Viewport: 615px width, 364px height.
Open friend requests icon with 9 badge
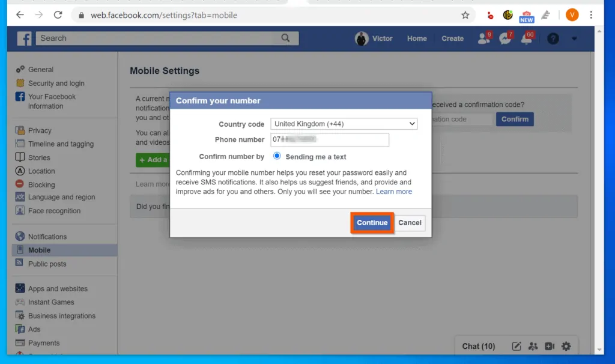(484, 38)
